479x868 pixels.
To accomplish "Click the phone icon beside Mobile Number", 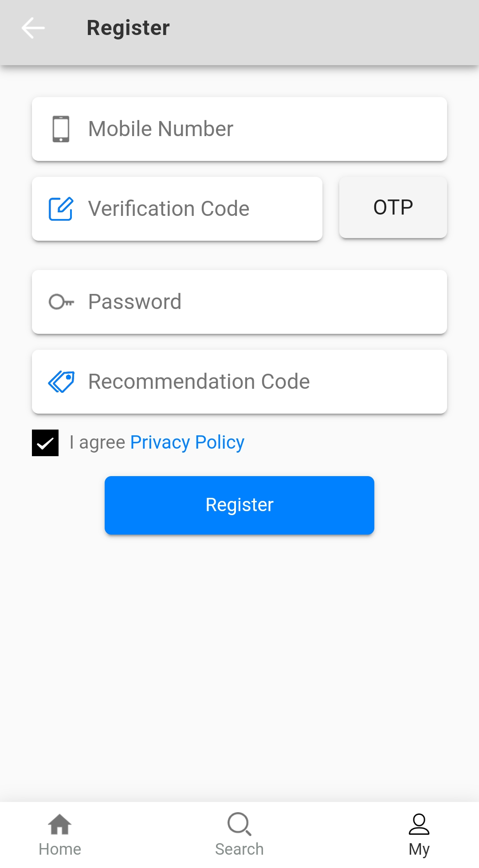I will pos(61,129).
